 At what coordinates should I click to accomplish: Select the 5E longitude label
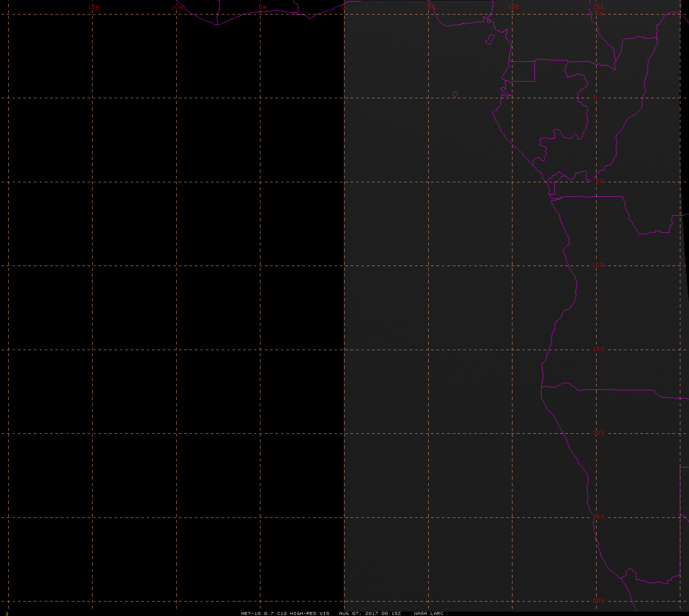(432, 7)
